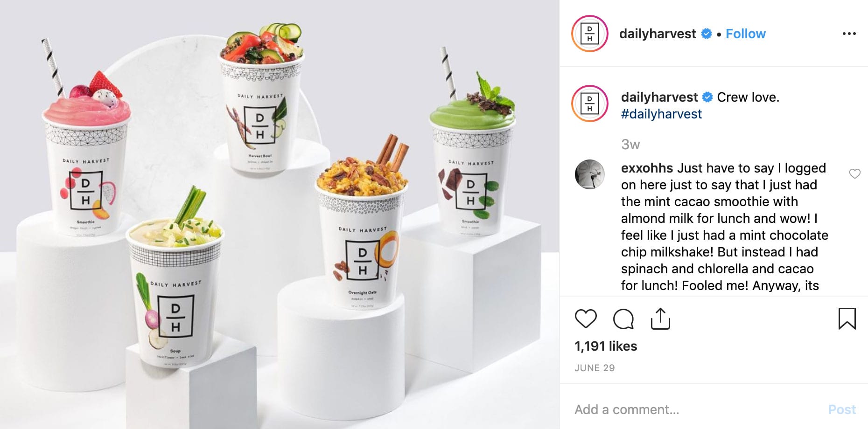Save the post with the bookmark icon
This screenshot has width=868, height=429.
847,318
